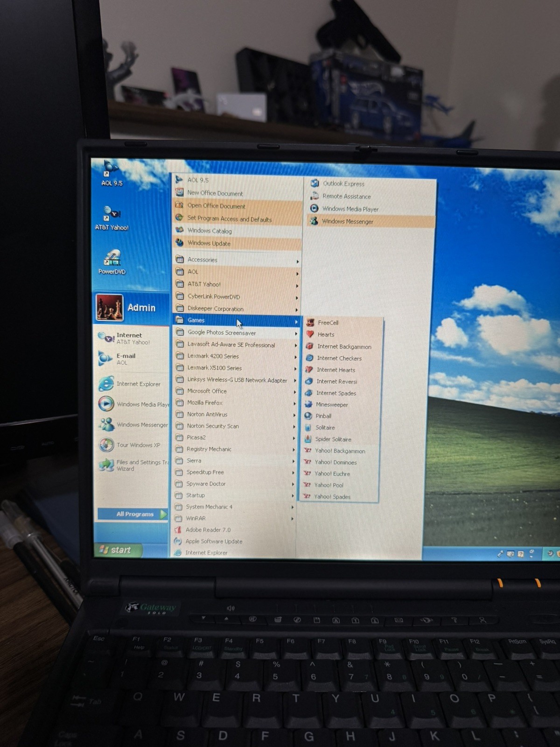The height and width of the screenshot is (747, 560).
Task: Expand Diskeeper Corporation folder
Action: [x=237, y=309]
